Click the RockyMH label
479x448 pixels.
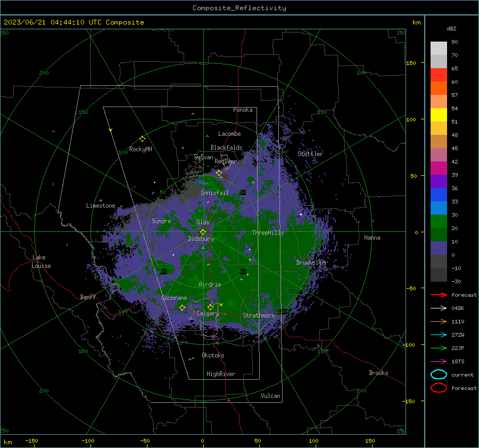click(141, 149)
